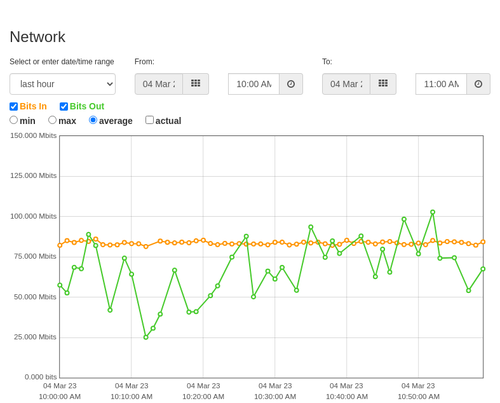Click the 75.000 Mbits axis label
Screen dimensions: 500x403
click(x=35, y=256)
